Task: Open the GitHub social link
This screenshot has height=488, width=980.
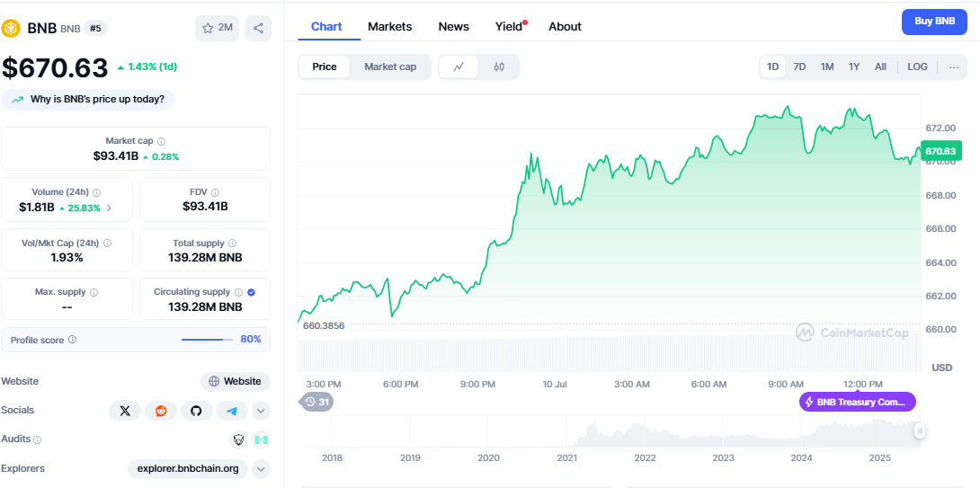Action: pyautogui.click(x=197, y=411)
